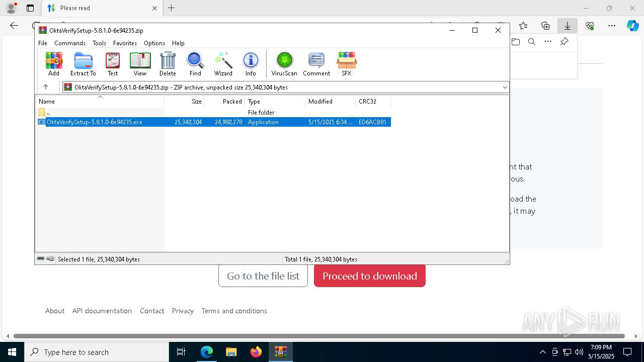Image resolution: width=644 pixels, height=362 pixels.
Task: Open API documentation link
Action: coord(102,311)
